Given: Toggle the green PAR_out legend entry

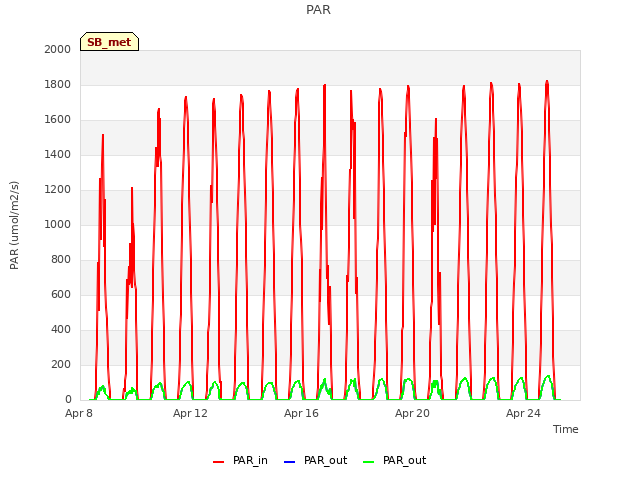Looking at the screenshot, I should 394,460.
